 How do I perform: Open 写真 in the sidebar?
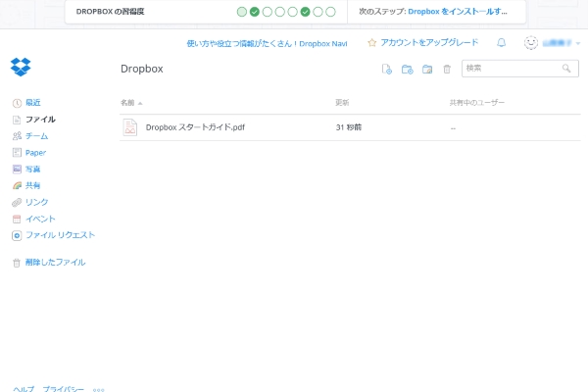tap(32, 170)
